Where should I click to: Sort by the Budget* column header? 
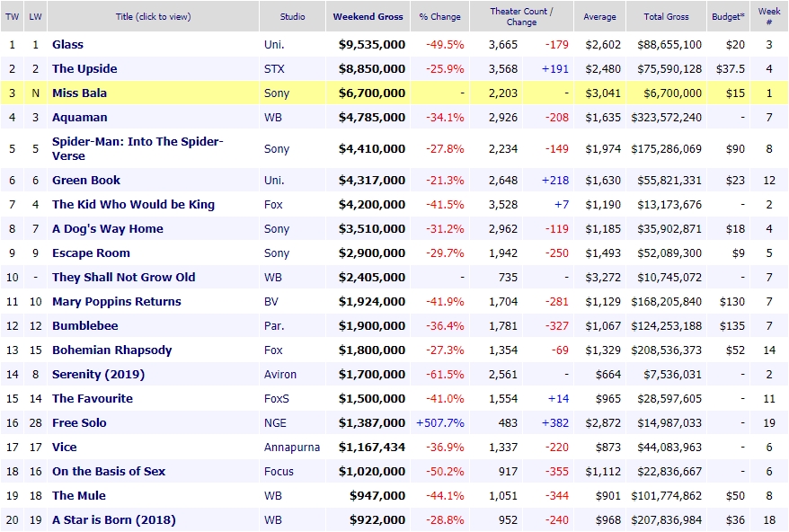pyautogui.click(x=728, y=16)
